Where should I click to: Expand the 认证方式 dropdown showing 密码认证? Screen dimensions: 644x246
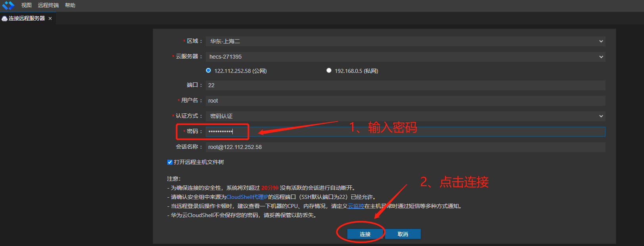(405, 116)
